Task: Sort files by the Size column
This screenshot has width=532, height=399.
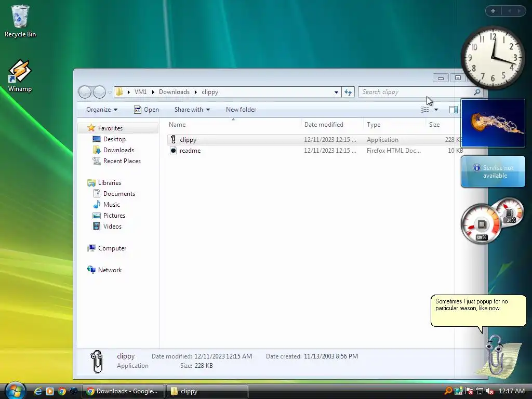Action: [x=434, y=125]
